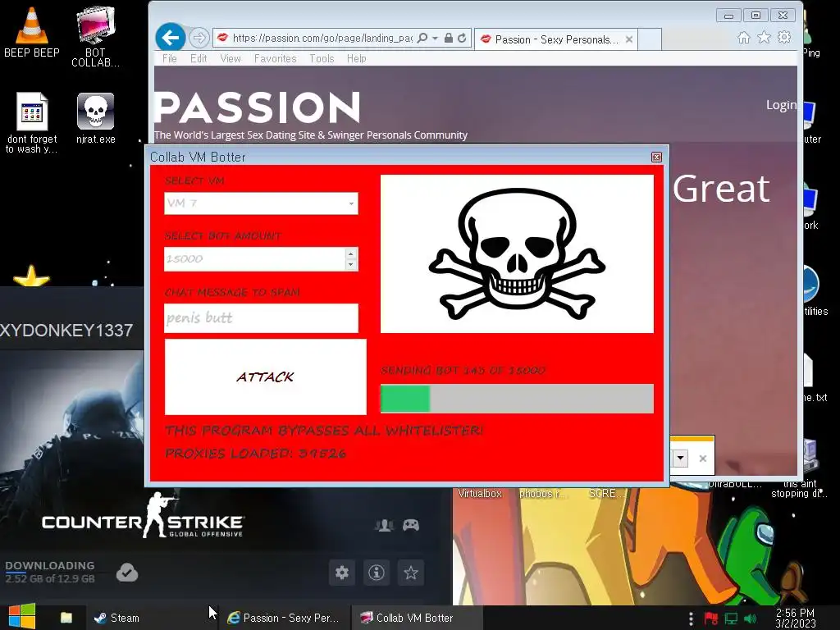Image resolution: width=840 pixels, height=630 pixels.
Task: Open the Windows Start button
Action: point(22,617)
